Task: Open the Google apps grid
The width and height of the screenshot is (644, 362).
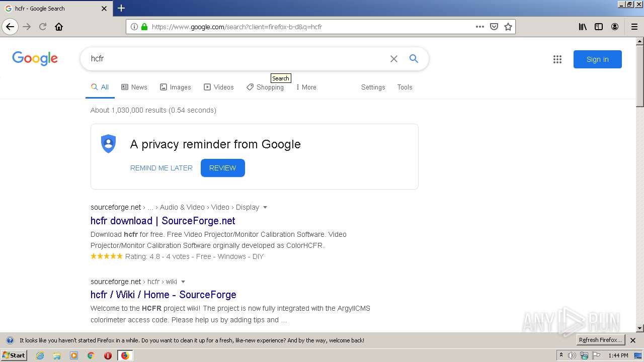Action: pyautogui.click(x=557, y=59)
